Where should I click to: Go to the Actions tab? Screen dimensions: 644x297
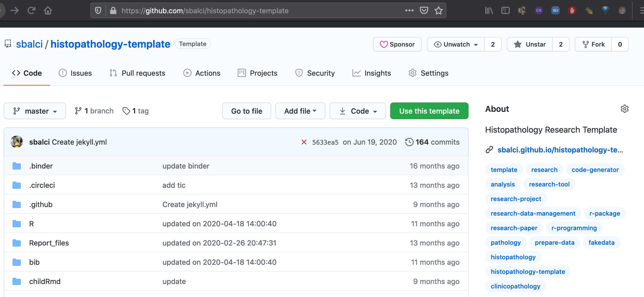(x=202, y=73)
